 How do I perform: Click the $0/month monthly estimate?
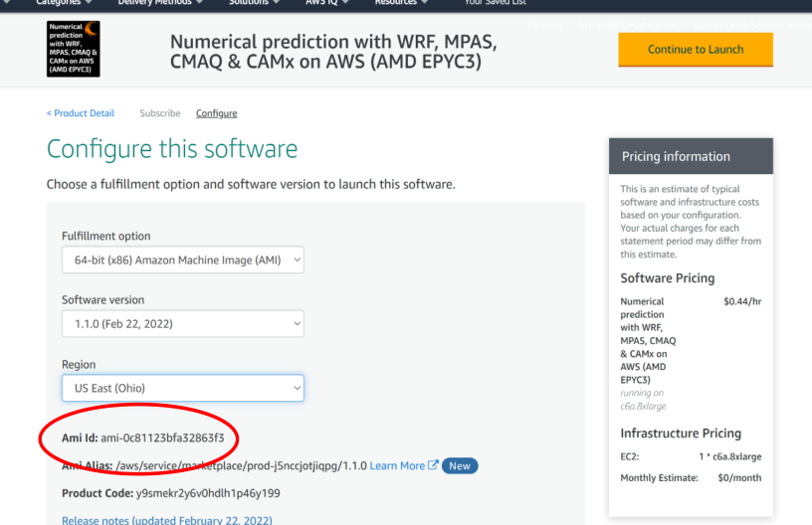click(x=739, y=478)
